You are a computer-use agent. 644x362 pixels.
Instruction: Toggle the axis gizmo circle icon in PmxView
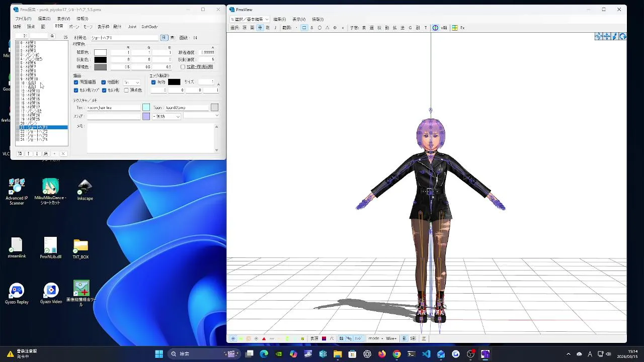coord(435,28)
